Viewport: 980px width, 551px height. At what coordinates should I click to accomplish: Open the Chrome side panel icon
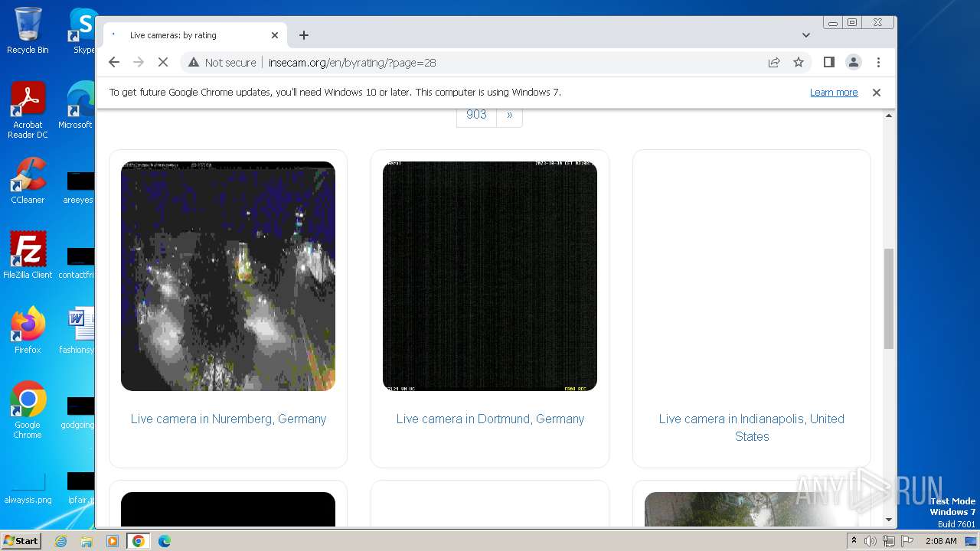(828, 62)
